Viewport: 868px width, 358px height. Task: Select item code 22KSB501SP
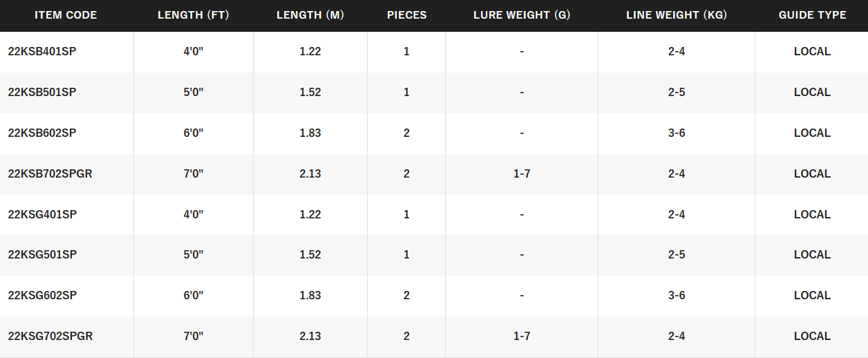coord(42,93)
